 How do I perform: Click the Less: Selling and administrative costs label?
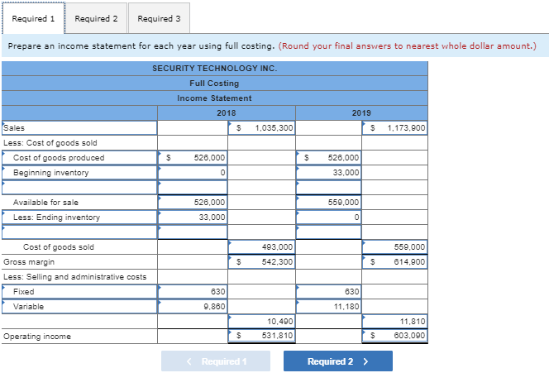75,277
